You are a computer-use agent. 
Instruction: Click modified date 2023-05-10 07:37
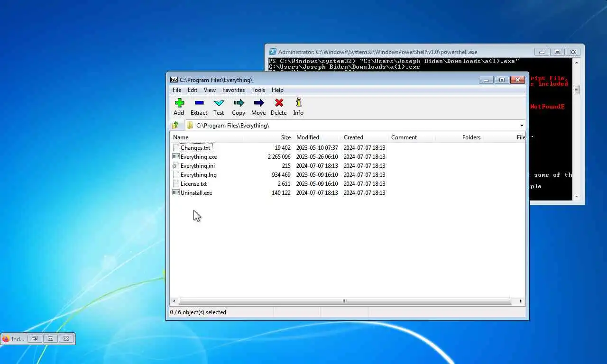[317, 148]
